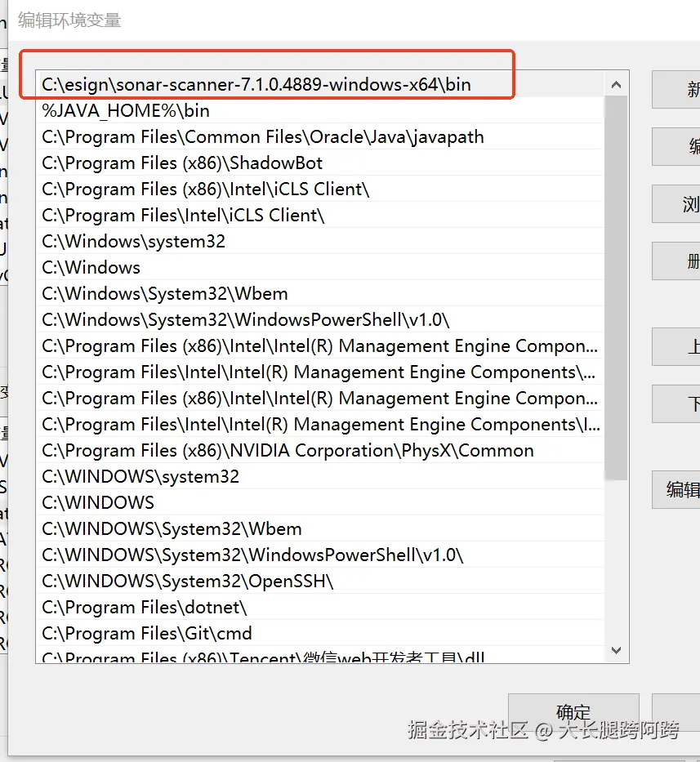The image size is (700, 762).
Task: Click the vertical scrollbar thumb in path list
Action: coord(616,287)
